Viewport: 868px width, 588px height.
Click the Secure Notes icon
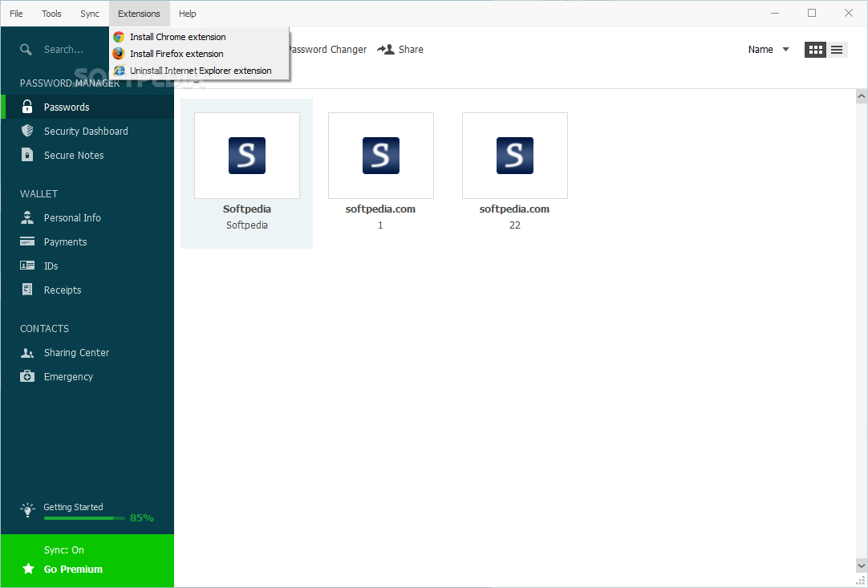(27, 155)
